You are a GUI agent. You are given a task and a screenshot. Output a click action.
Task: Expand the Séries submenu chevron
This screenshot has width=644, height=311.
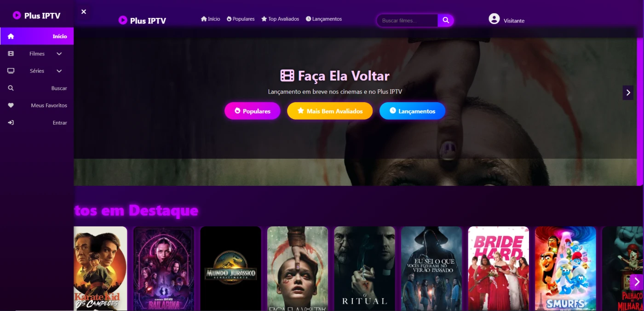[x=59, y=71]
